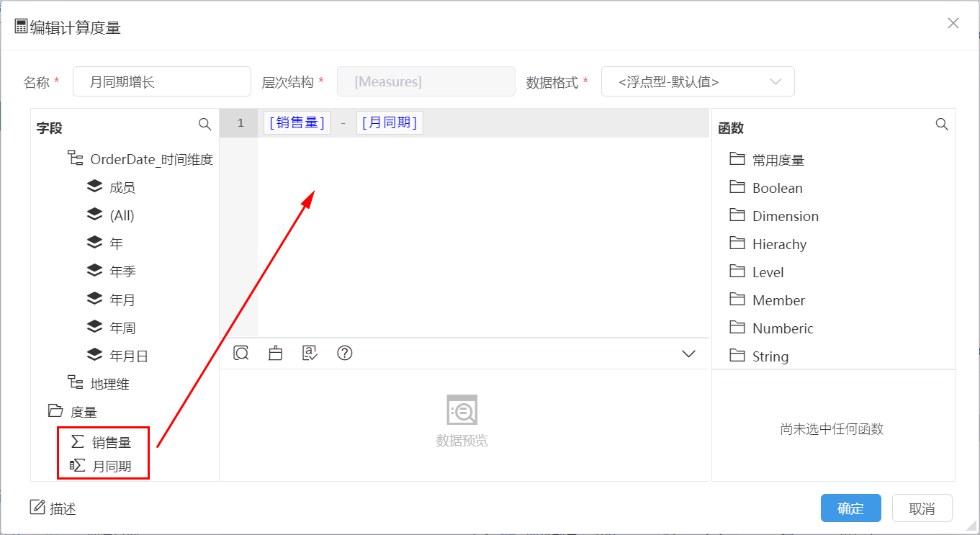
Task: Click the Boolean folder icon
Action: coord(737,186)
